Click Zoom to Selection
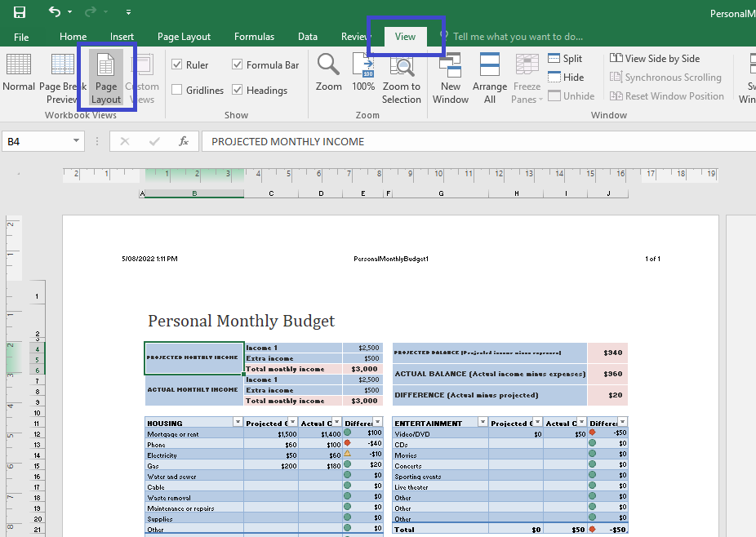Viewport: 756px width, 537px height. pos(401,78)
